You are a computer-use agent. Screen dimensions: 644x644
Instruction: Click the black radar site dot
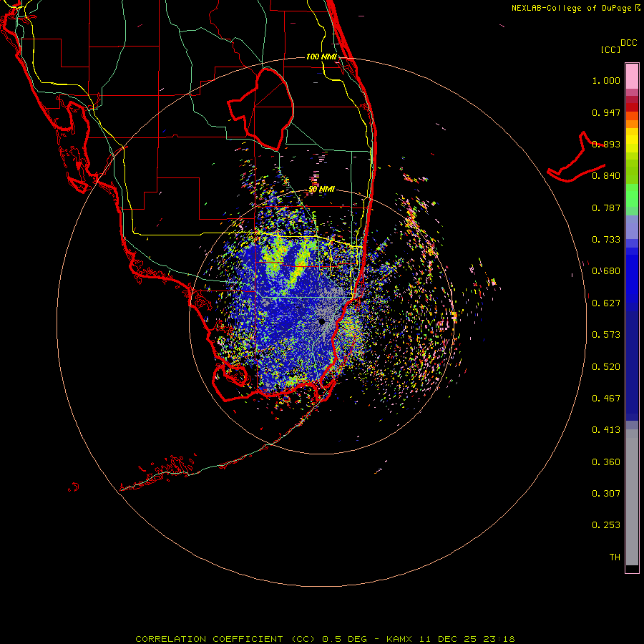(322, 321)
